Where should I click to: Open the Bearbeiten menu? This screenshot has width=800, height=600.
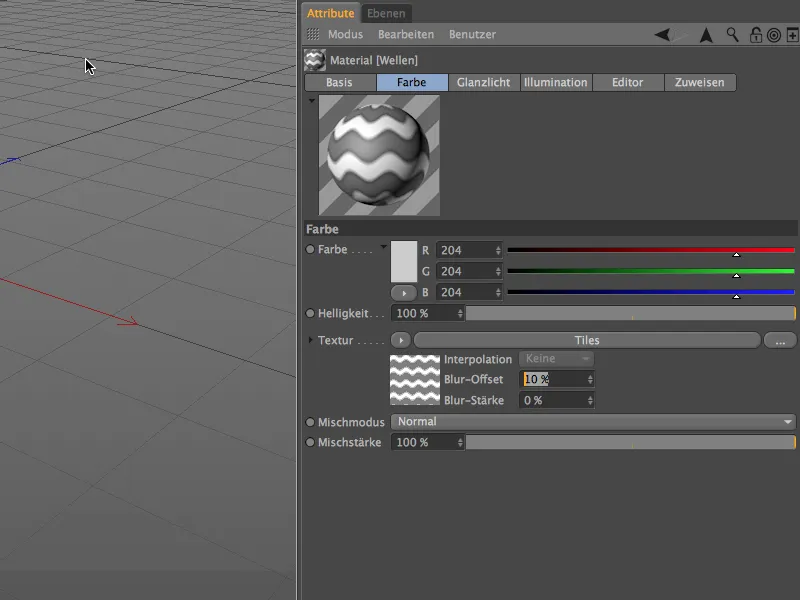406,34
